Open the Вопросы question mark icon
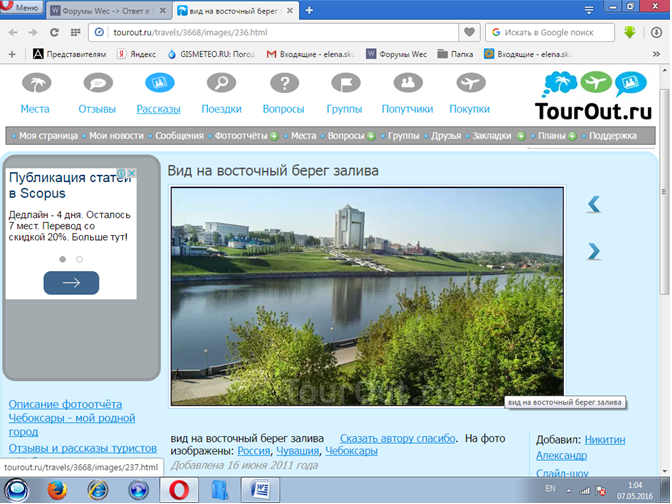 (x=284, y=83)
